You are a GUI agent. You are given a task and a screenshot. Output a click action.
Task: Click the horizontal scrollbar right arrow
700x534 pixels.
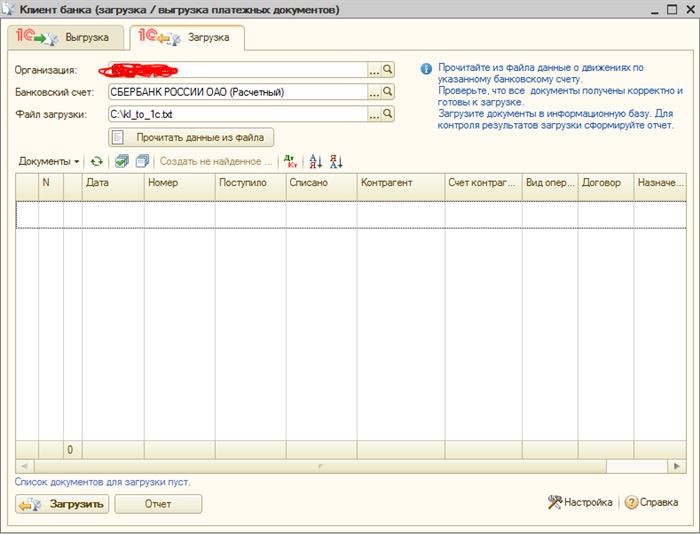pos(677,466)
